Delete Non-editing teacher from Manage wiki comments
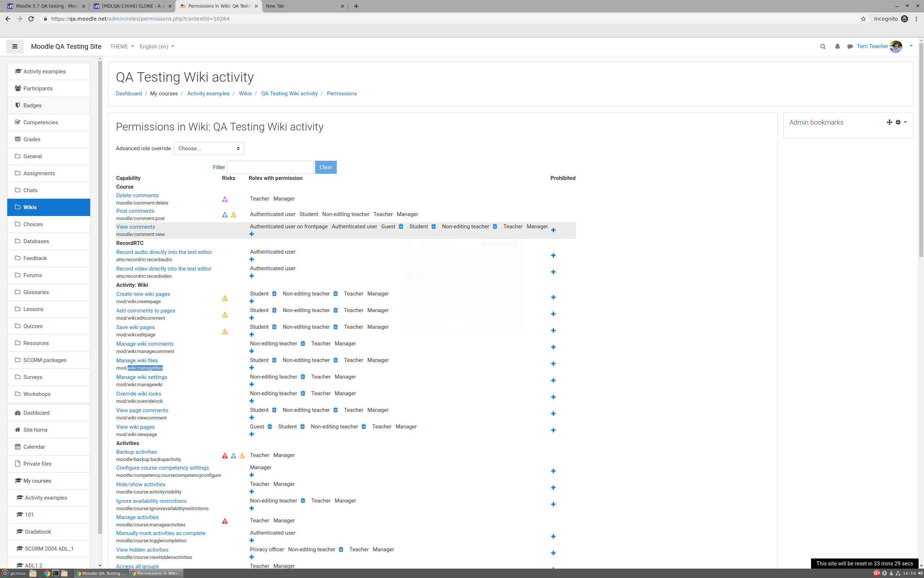Screen dimensions: 924x578 (x=303, y=344)
